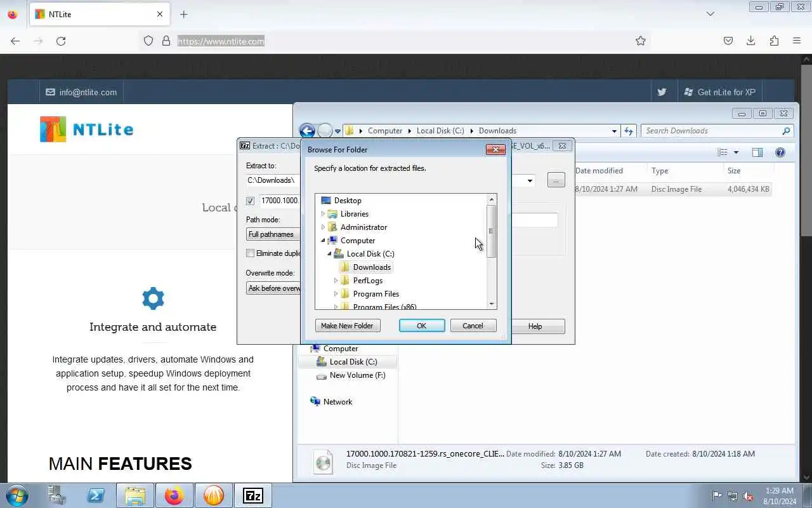Click OK in Browse For Folder dialog
Screen dimensions: 812x508
pyautogui.click(x=421, y=326)
